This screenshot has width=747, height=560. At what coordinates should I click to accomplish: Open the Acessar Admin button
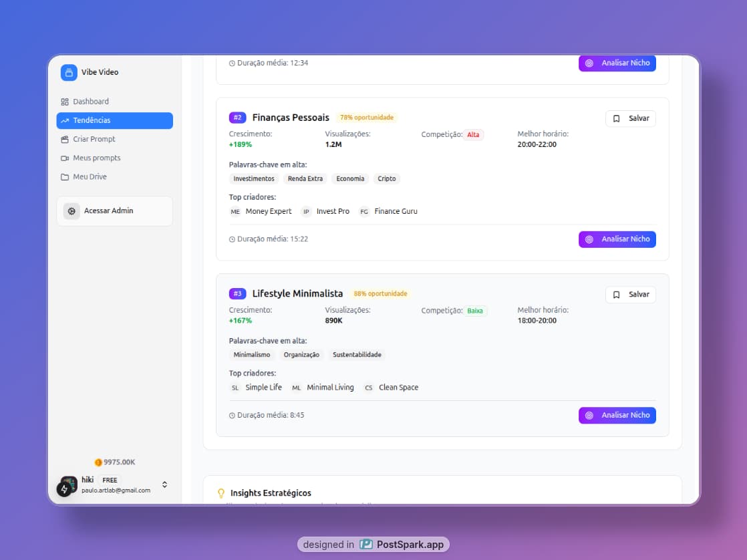[114, 211]
